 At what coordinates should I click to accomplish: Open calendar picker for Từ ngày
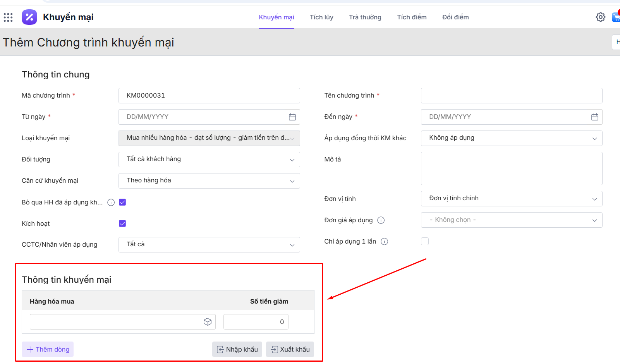(x=292, y=117)
